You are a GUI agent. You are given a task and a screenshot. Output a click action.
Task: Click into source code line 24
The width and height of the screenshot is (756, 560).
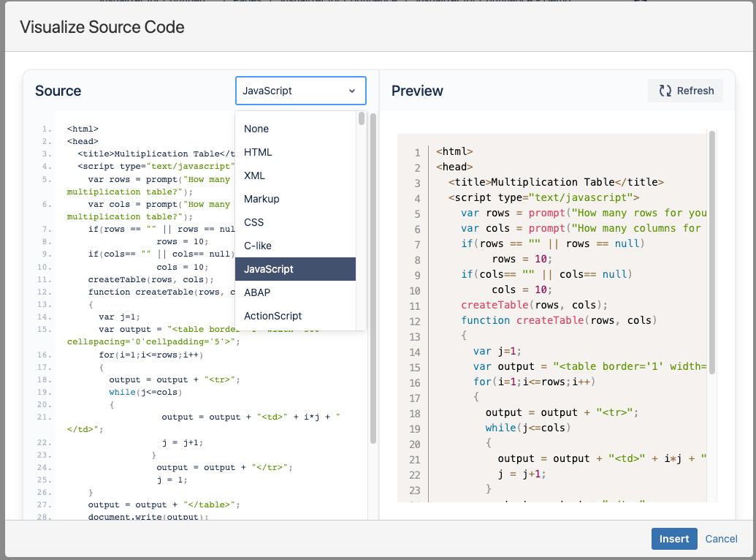click(219, 467)
